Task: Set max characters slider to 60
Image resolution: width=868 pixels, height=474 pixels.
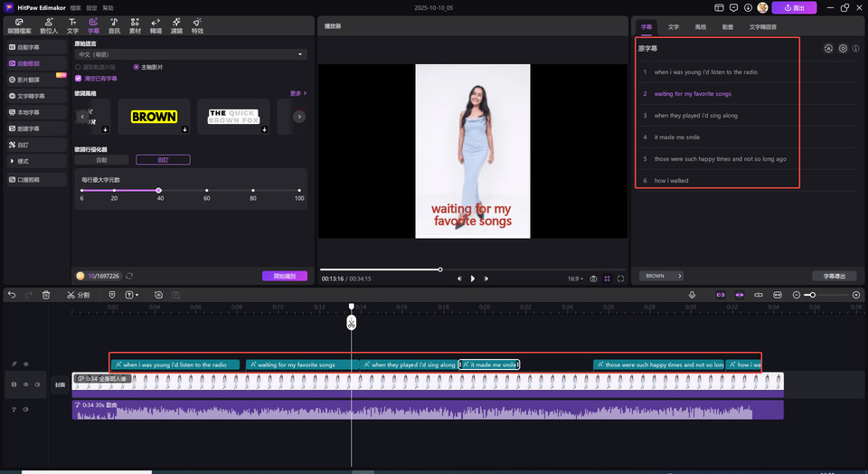Action: 206,191
